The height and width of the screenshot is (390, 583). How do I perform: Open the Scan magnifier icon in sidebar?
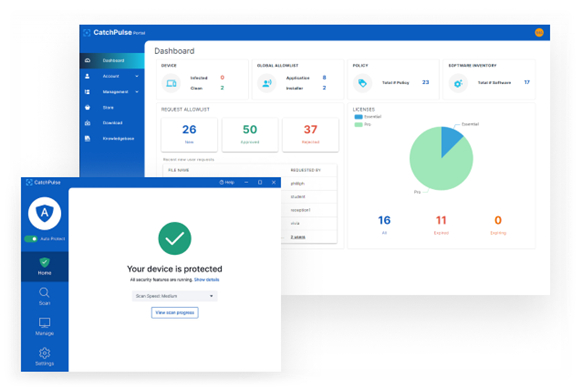pyautogui.click(x=44, y=293)
